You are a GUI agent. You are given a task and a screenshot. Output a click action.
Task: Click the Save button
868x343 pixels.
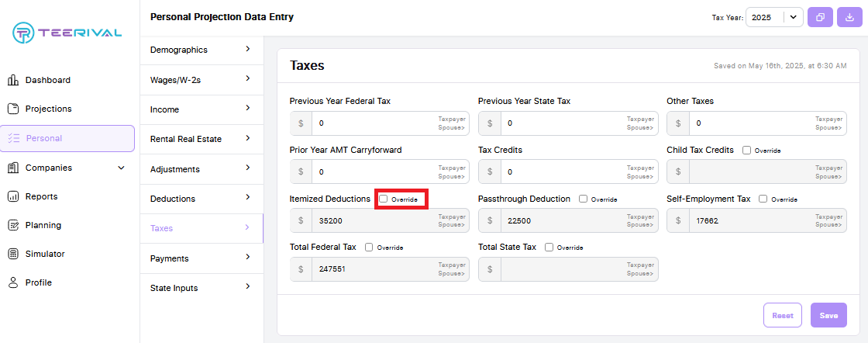click(828, 315)
